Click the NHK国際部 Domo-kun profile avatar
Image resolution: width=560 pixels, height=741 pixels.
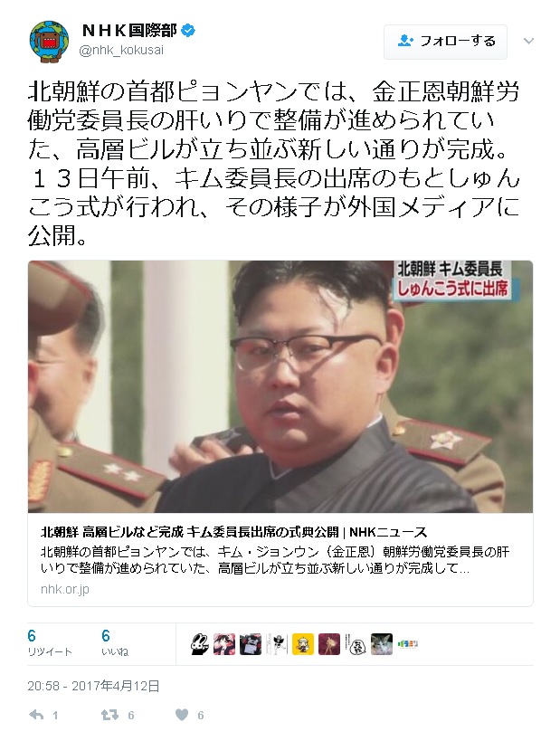click(49, 42)
